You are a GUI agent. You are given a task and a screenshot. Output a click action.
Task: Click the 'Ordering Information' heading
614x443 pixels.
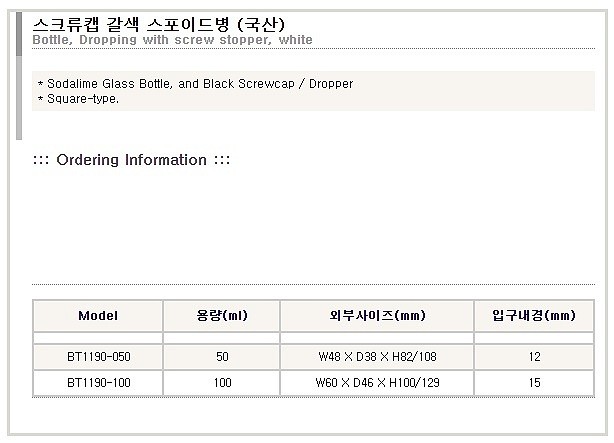click(x=131, y=160)
